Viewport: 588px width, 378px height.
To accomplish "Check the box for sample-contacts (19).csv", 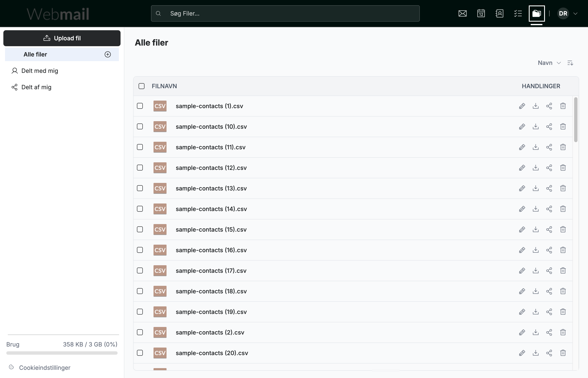I will 140,312.
